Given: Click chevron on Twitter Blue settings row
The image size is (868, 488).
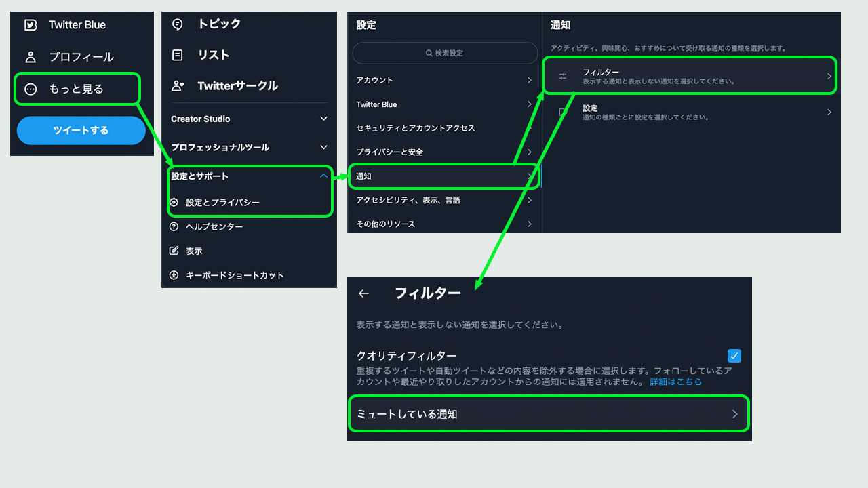Looking at the screenshot, I should pos(529,104).
